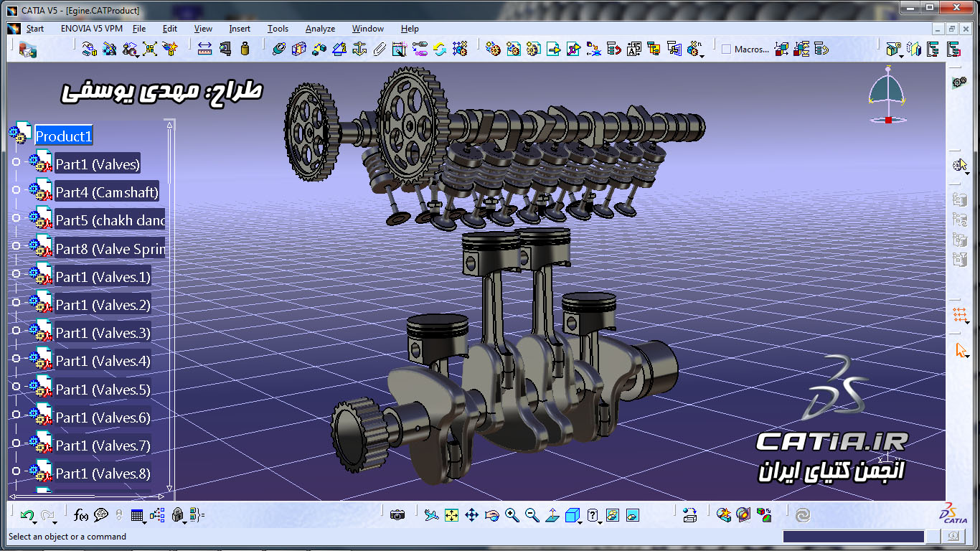Select Part1 (Valves.7) in tree

tap(103, 446)
